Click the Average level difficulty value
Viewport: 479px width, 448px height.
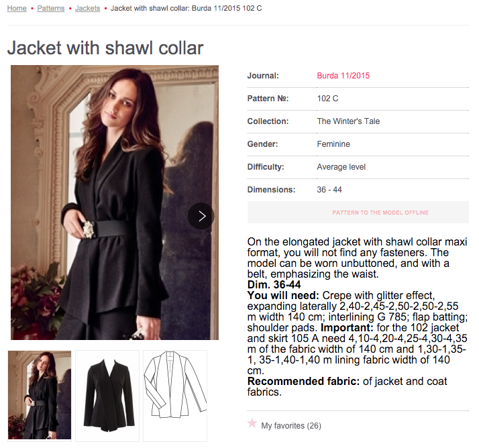coord(341,167)
